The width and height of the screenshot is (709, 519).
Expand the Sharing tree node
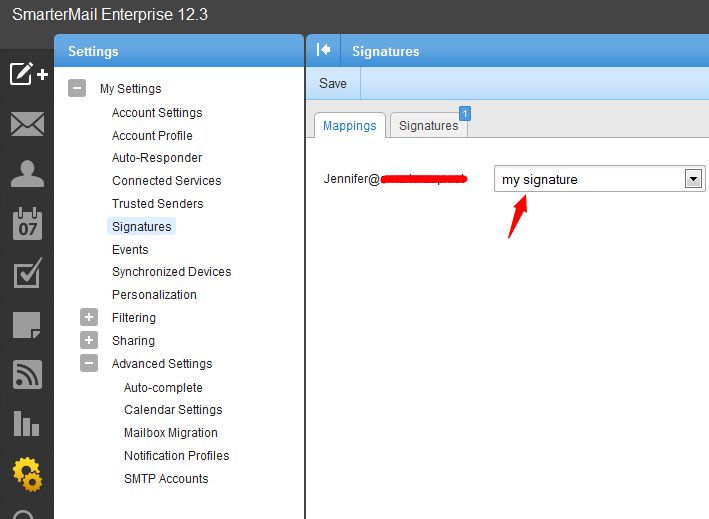coord(90,341)
